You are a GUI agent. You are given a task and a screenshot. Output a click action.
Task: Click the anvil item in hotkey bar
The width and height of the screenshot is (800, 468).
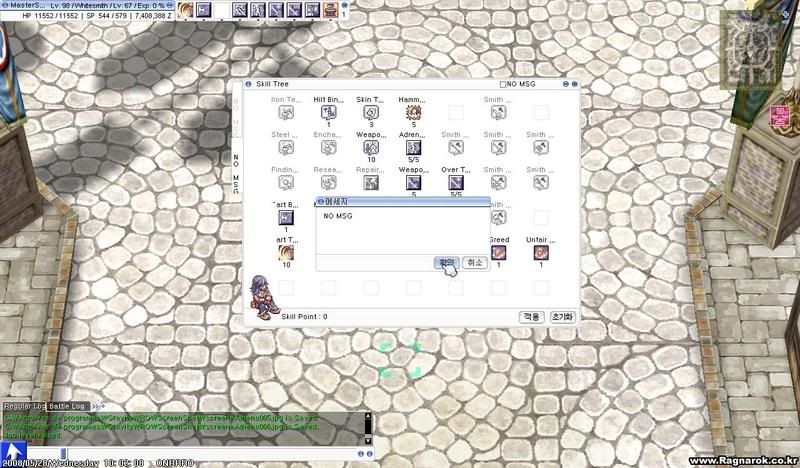331,10
